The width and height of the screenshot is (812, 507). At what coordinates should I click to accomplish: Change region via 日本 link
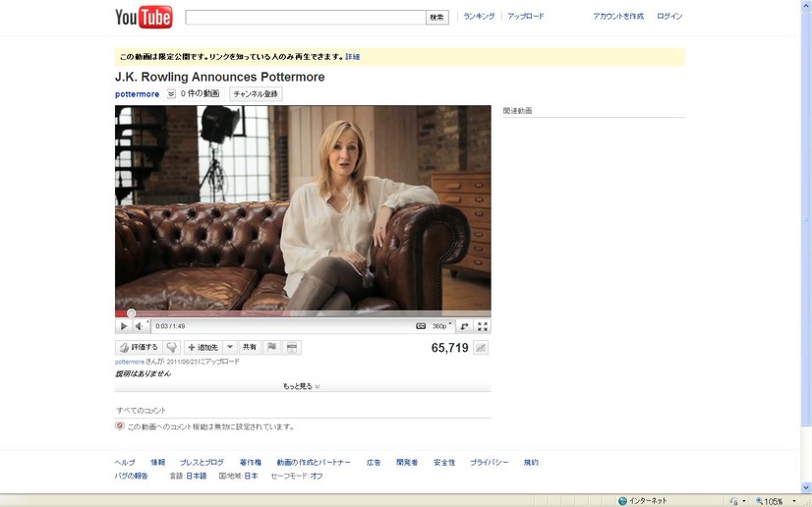pyautogui.click(x=251, y=476)
